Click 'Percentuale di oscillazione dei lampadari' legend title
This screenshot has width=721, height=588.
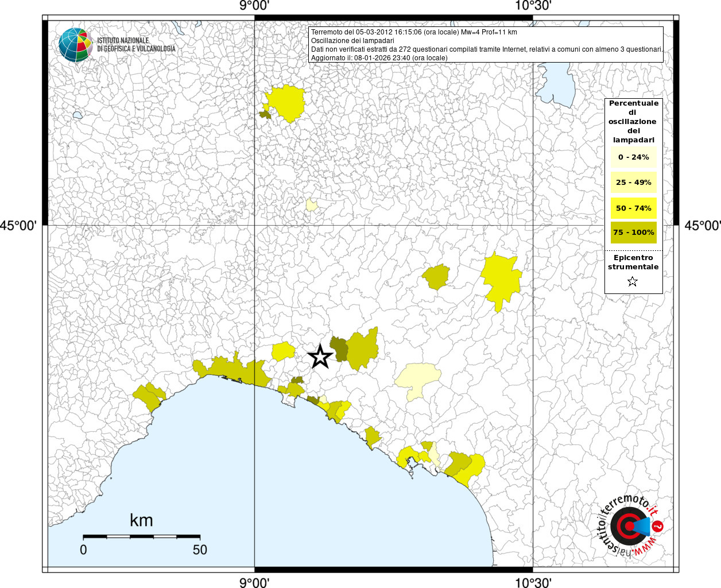[633, 121]
